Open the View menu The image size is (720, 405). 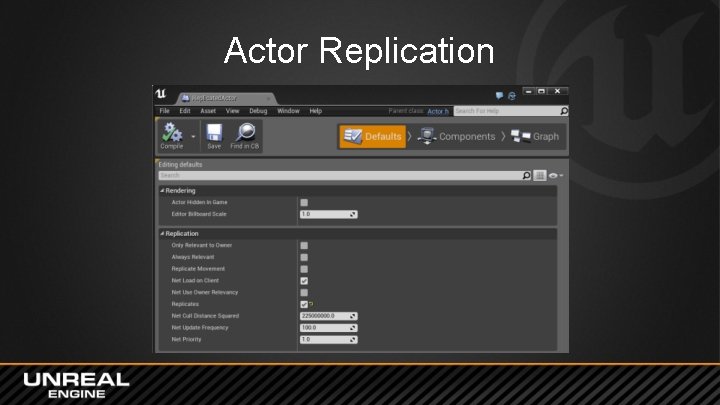pos(232,111)
